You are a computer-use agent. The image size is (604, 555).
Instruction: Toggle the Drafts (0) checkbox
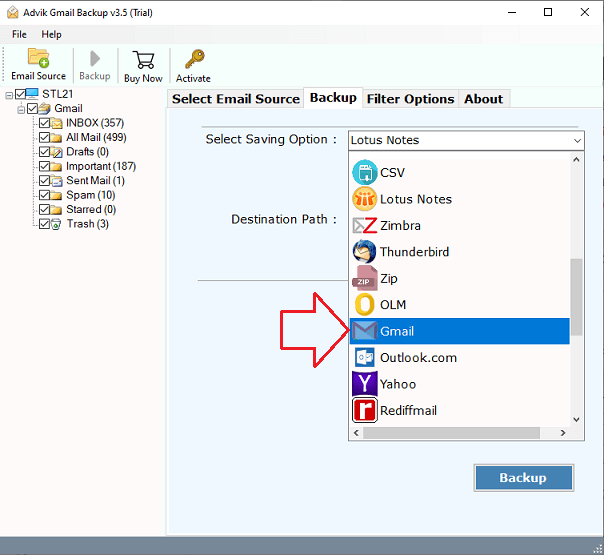[x=44, y=152]
